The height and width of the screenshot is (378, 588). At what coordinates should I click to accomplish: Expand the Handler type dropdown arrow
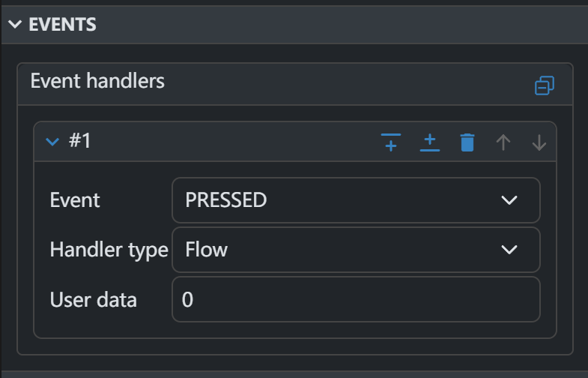509,250
